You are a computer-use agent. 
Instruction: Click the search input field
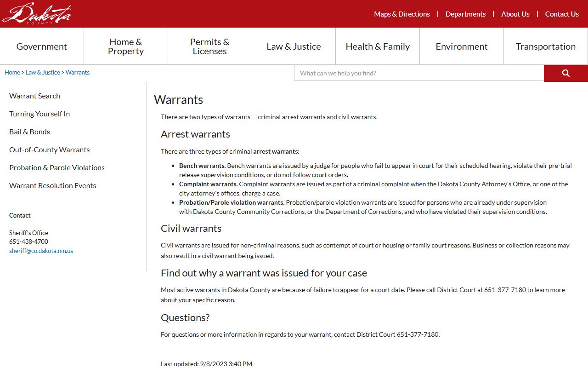click(418, 73)
